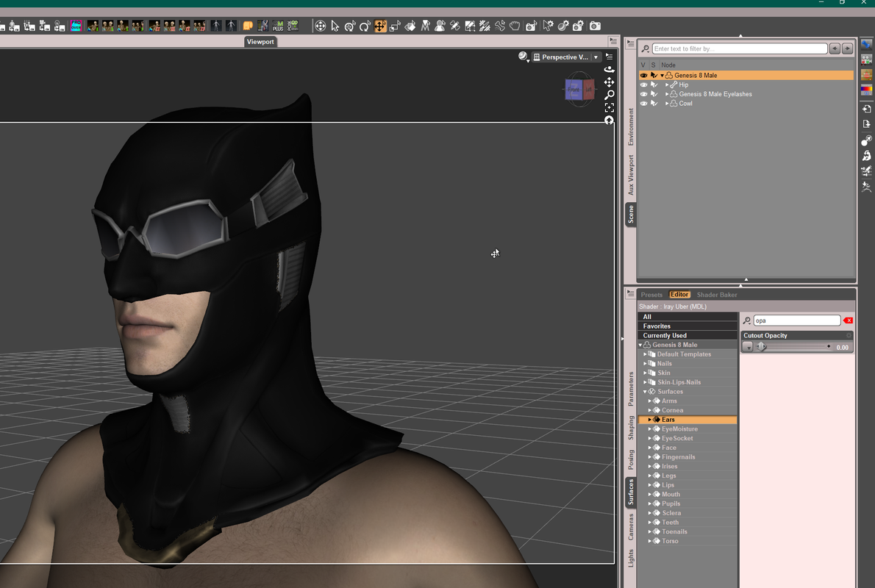Choose the Translate tool highlighted orange
This screenshot has height=588, width=875.
tap(380, 26)
